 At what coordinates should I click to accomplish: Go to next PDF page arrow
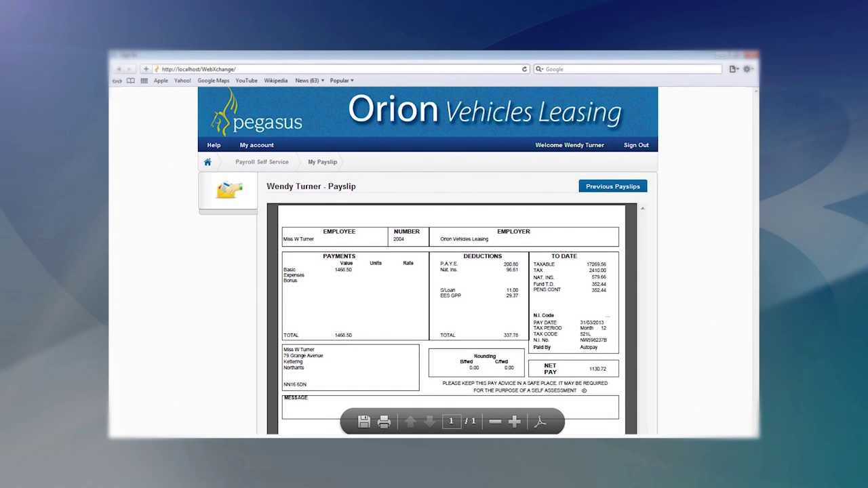pyautogui.click(x=429, y=422)
